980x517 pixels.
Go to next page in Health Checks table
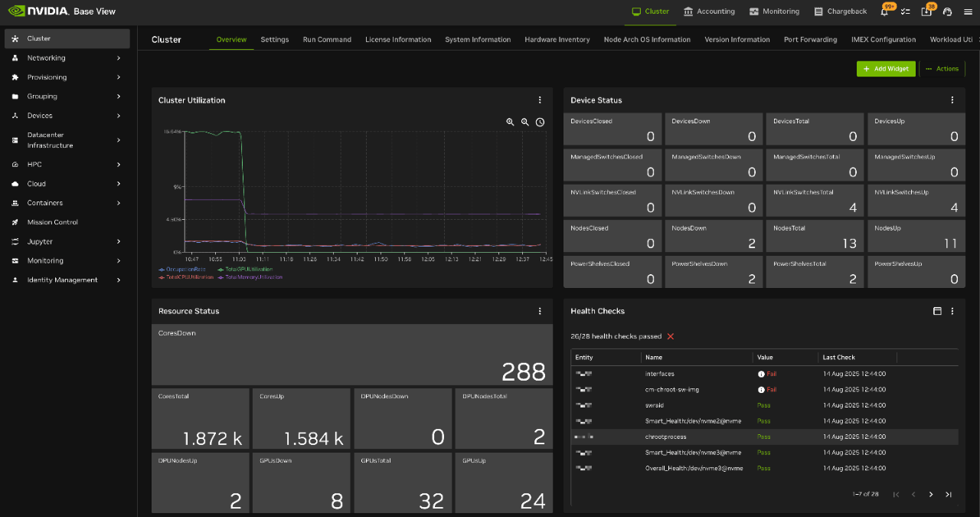click(931, 494)
